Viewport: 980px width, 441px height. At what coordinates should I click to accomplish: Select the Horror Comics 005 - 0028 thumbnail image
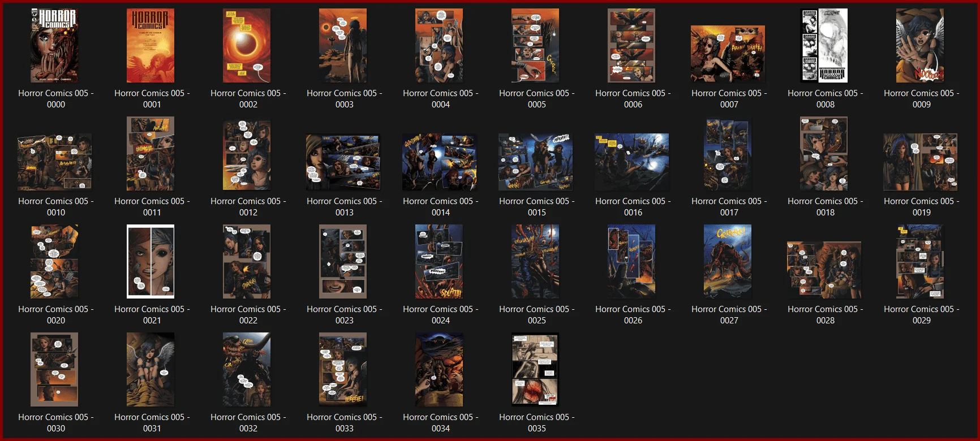824,270
